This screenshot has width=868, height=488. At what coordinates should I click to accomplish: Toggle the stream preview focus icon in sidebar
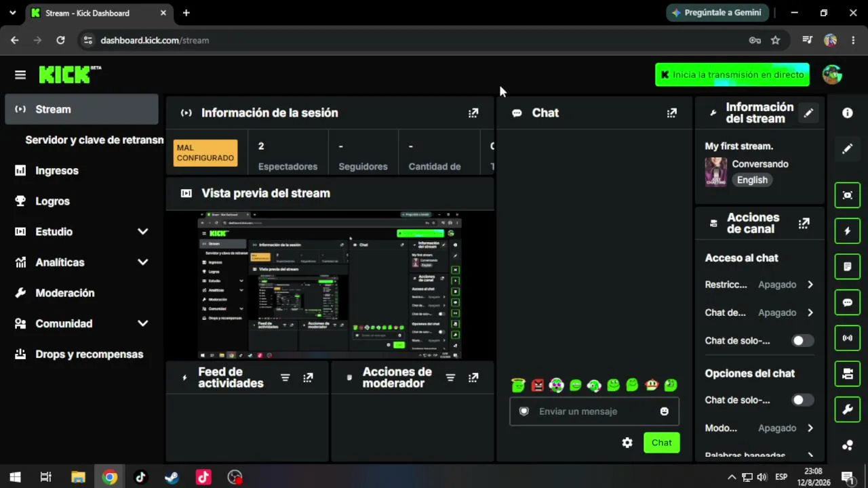tap(848, 195)
